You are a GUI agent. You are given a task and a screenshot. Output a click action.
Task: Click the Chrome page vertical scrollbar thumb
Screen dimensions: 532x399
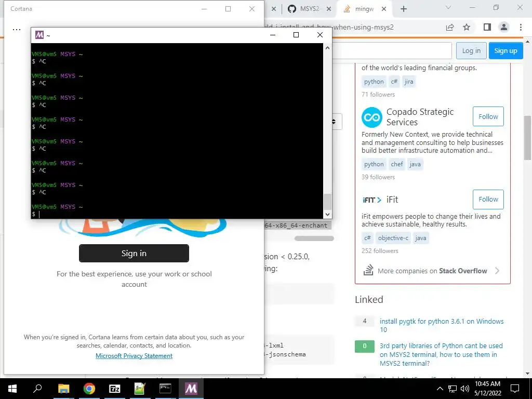point(528,137)
